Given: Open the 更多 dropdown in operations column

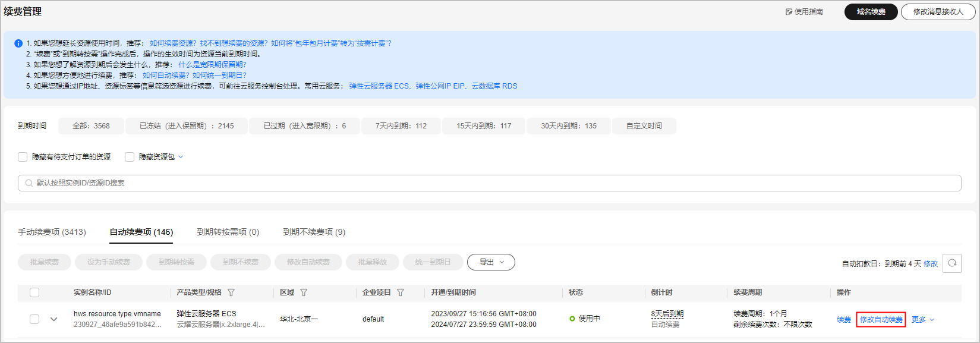Looking at the screenshot, I should click(x=923, y=320).
